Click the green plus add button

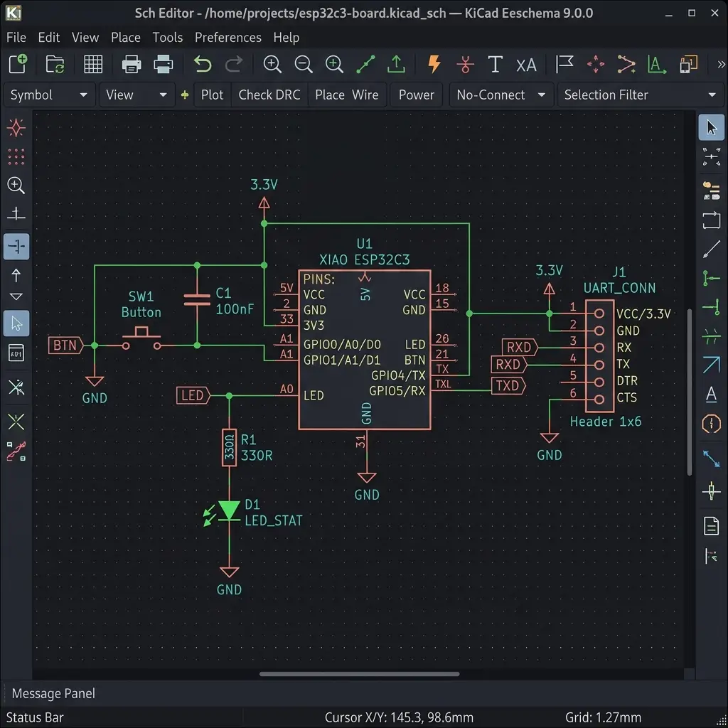click(185, 95)
